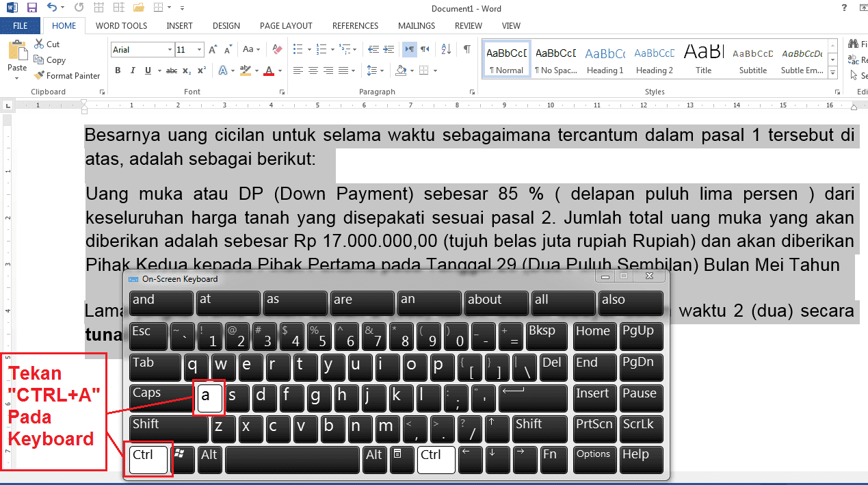Apply the red font color swatch
This screenshot has width=868, height=485.
tap(269, 70)
